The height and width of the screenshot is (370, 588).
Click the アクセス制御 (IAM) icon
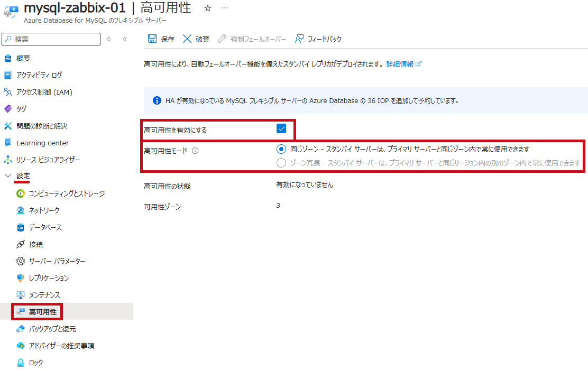pos(8,92)
